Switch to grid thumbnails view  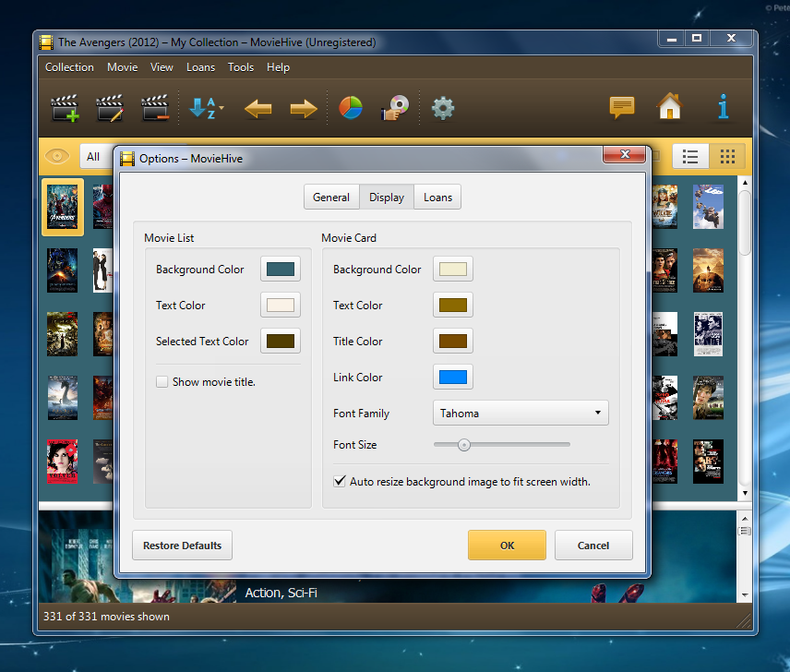coord(727,157)
